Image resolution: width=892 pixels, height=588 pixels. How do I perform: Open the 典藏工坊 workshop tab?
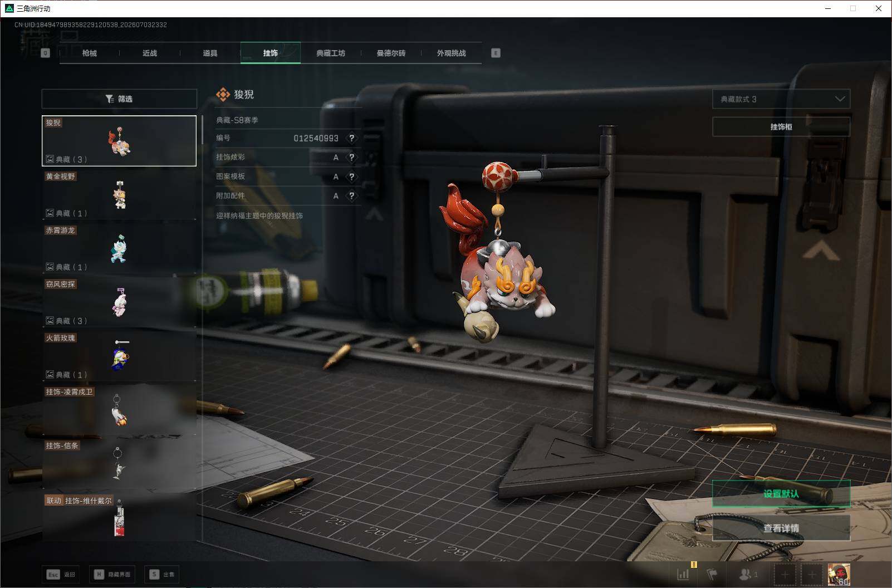tap(331, 53)
